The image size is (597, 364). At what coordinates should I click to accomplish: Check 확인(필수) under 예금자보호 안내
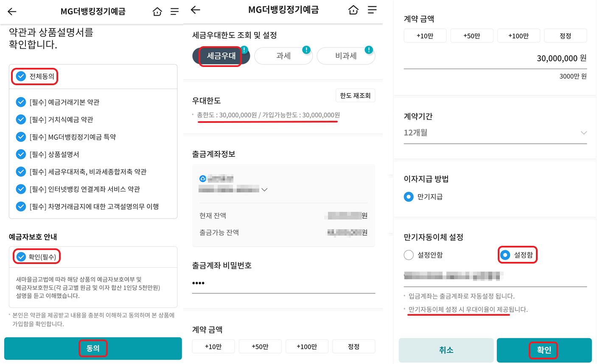21,257
